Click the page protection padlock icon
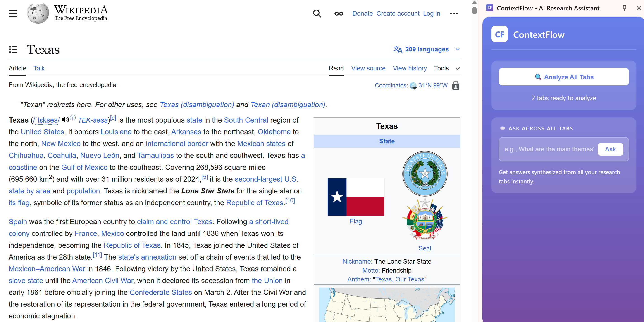This screenshot has height=322, width=644. [x=456, y=85]
